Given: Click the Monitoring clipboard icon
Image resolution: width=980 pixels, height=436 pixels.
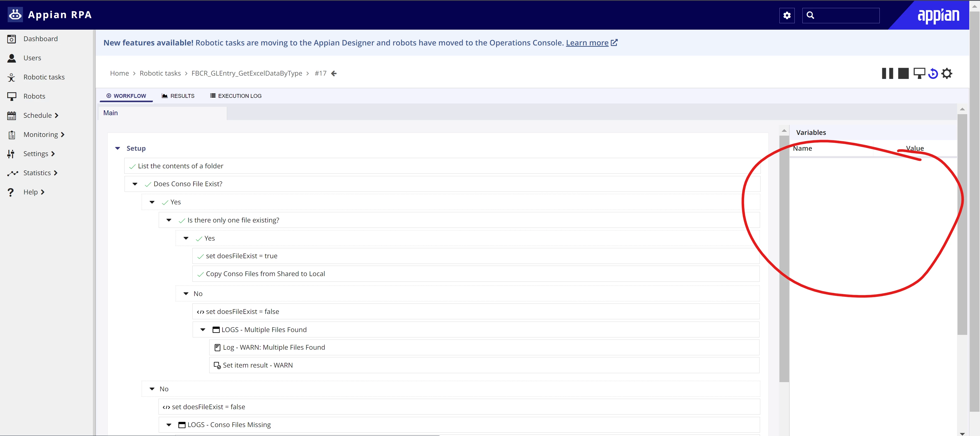Looking at the screenshot, I should pos(12,135).
